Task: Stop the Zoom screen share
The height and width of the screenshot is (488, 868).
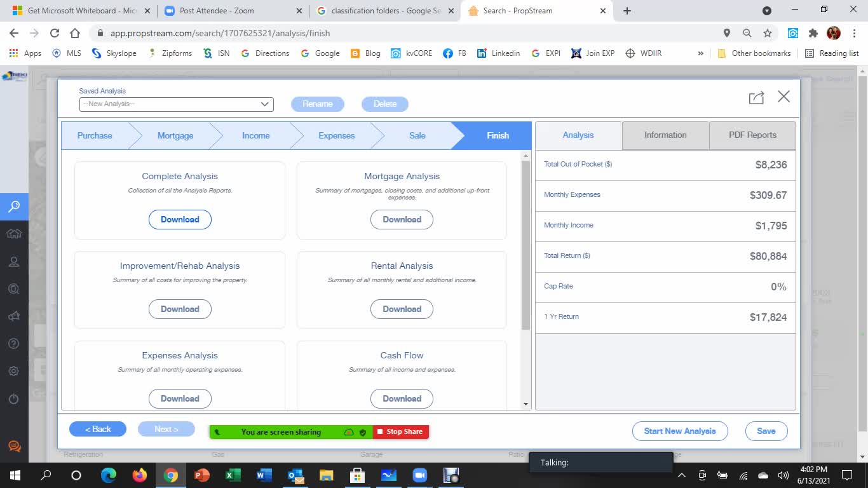Action: 400,432
